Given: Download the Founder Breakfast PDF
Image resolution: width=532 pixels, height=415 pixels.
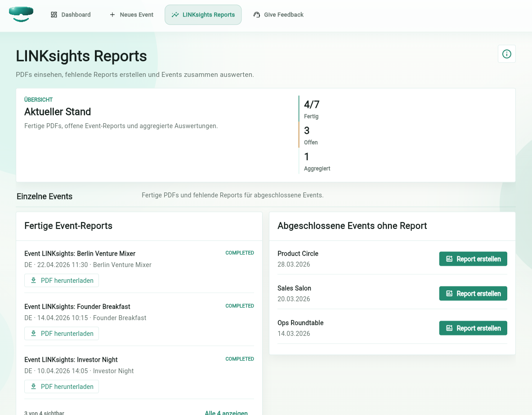Looking at the screenshot, I should [62, 333].
